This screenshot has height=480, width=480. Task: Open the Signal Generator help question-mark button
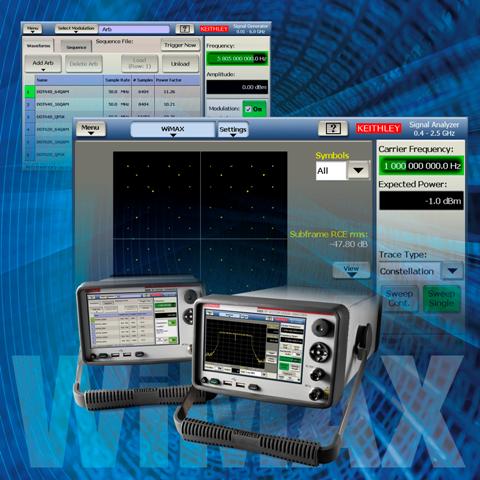185,29
